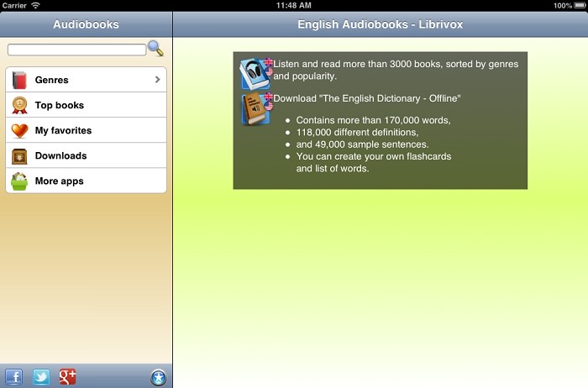This screenshot has width=588, height=388.
Task: Click 'English Audiobooks - Librivox' header title
Action: pyautogui.click(x=381, y=24)
